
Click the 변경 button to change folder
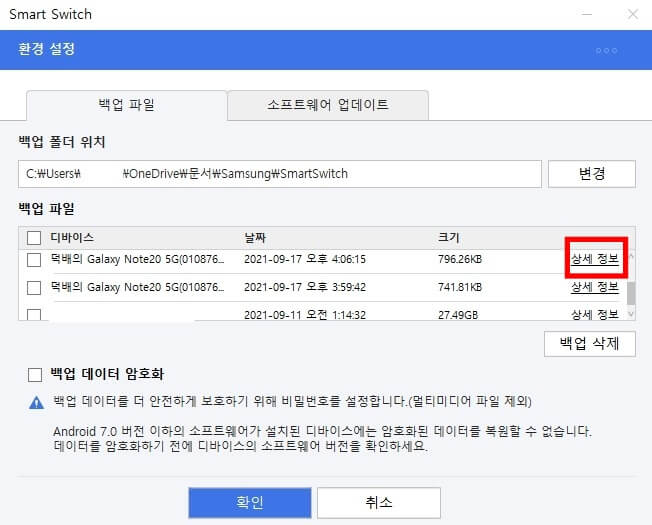point(592,174)
